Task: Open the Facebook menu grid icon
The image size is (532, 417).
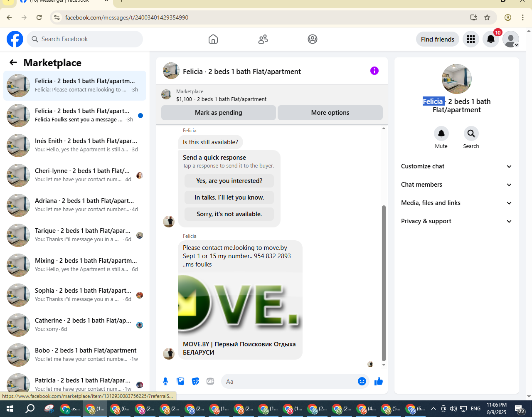Action: tap(471, 39)
